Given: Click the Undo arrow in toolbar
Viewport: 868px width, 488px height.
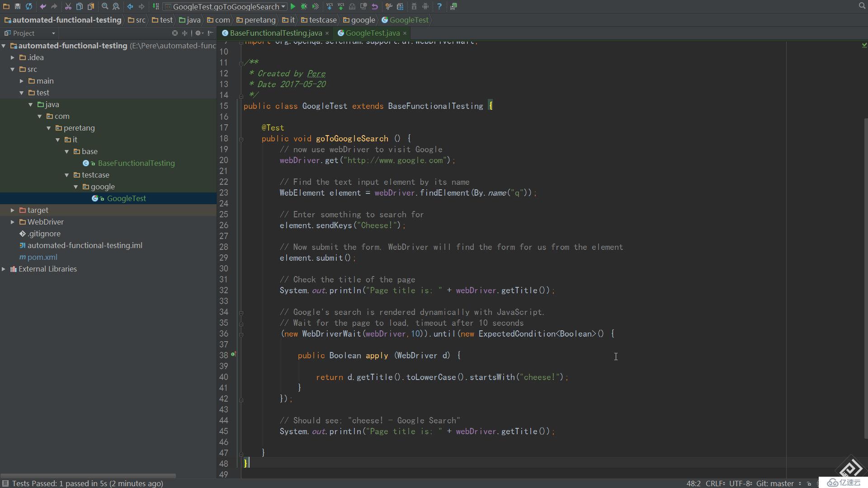Looking at the screenshot, I should click(43, 6).
